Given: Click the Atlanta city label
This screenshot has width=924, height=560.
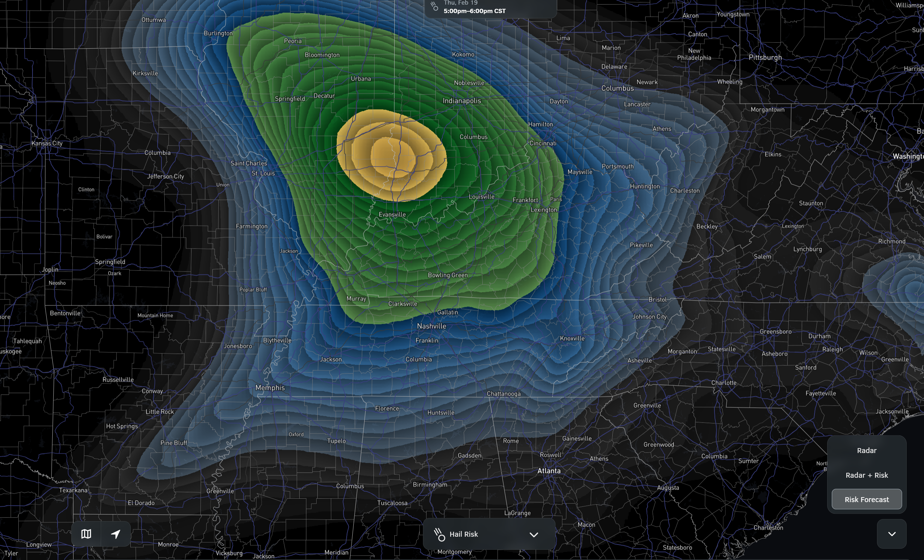Looking at the screenshot, I should pyautogui.click(x=549, y=471).
